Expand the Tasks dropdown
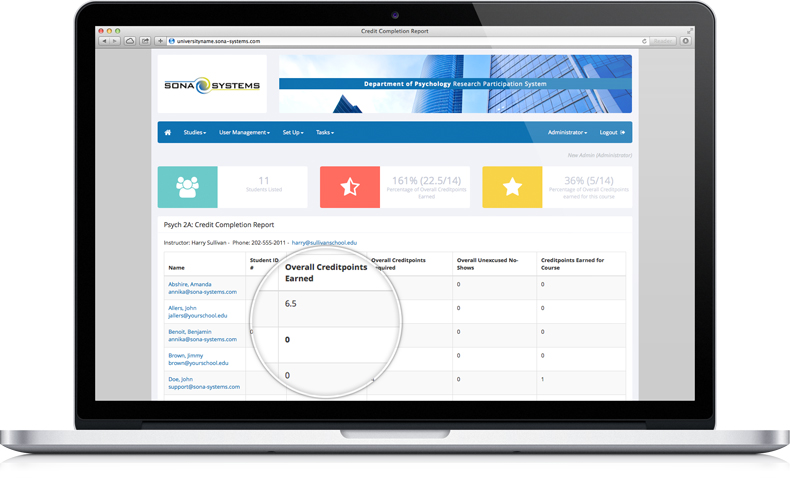 click(x=325, y=132)
